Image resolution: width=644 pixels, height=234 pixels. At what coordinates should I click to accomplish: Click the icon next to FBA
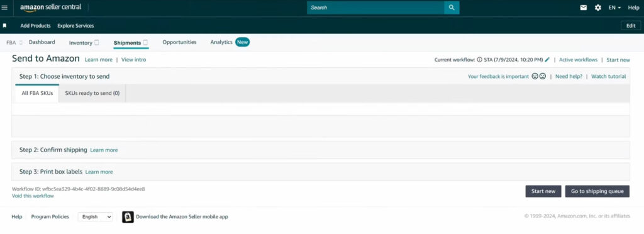[x=21, y=42]
